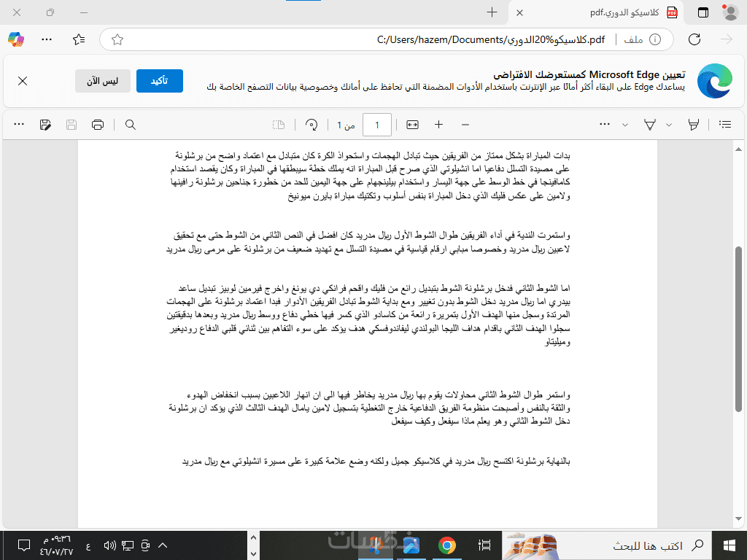Dismiss the default browser notification bar
Image resolution: width=747 pixels, height=560 pixels.
tap(23, 81)
